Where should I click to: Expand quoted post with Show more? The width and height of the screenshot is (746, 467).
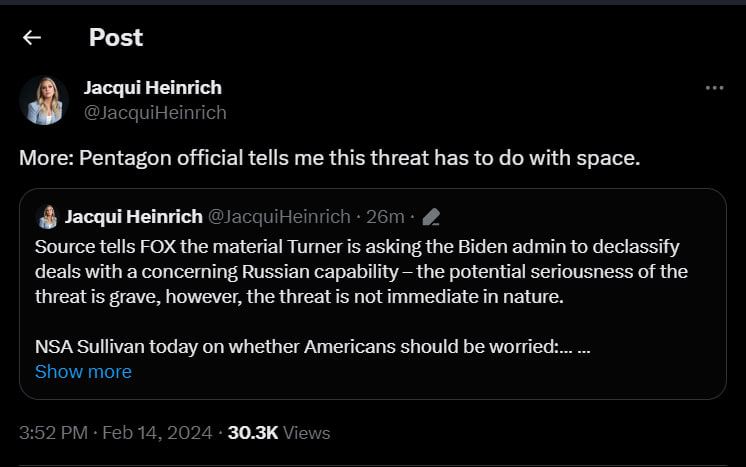(x=83, y=371)
